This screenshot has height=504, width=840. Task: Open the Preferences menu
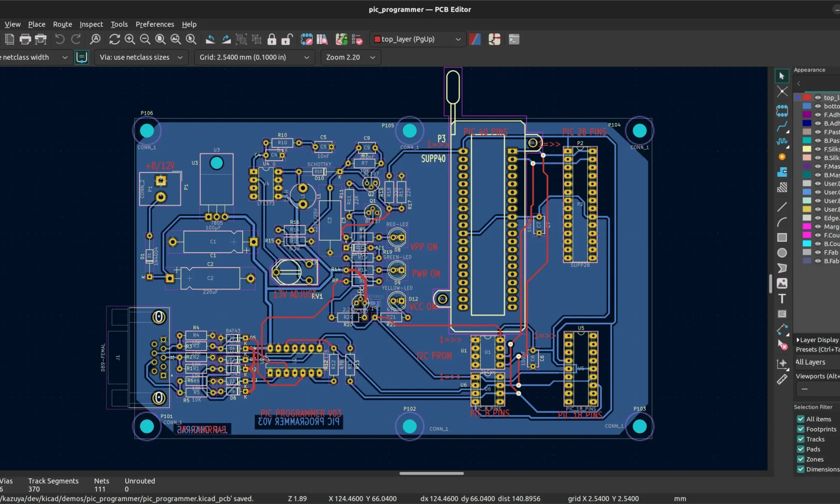point(154,24)
